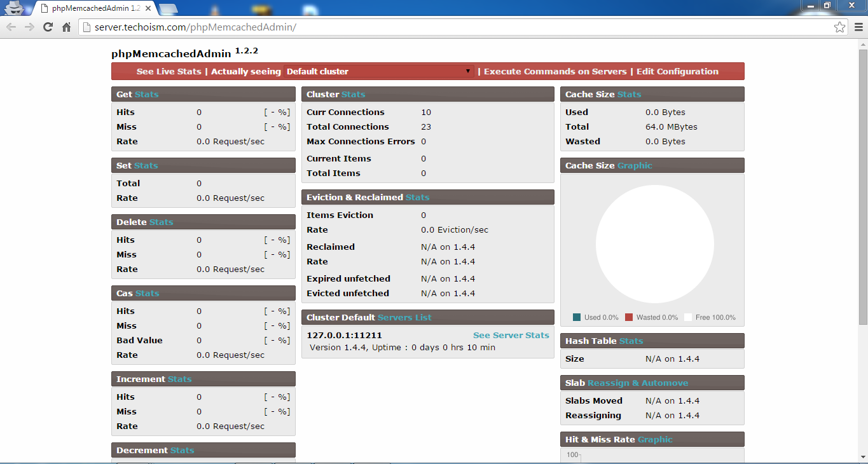Click the Used teal legend swatch
This screenshot has width=868, height=464.
[x=577, y=317]
